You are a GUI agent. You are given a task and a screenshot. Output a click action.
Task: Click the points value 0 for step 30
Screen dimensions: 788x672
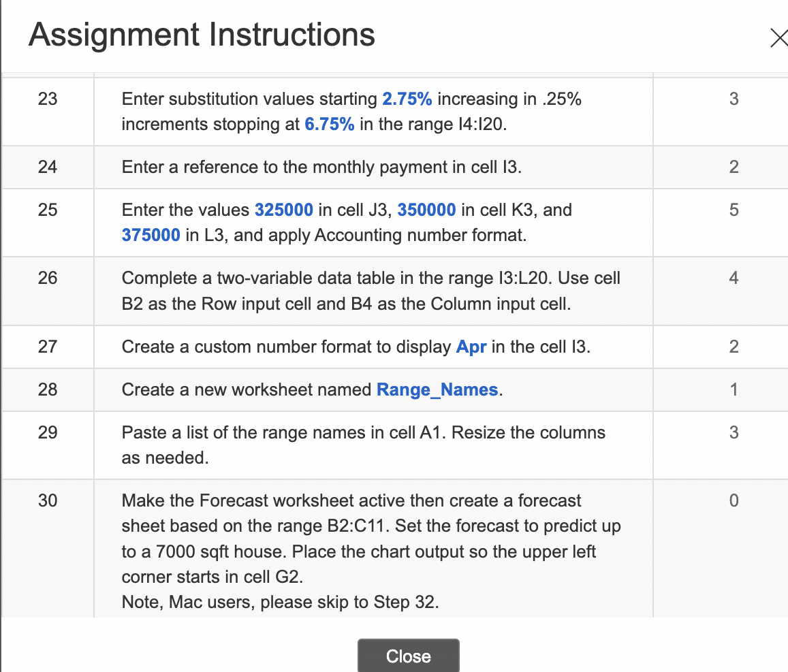click(734, 500)
